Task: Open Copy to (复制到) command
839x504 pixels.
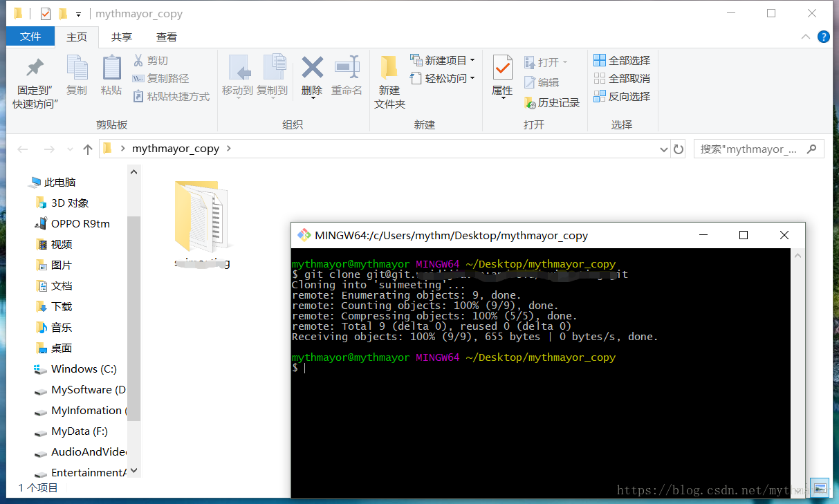Action: pyautogui.click(x=273, y=76)
